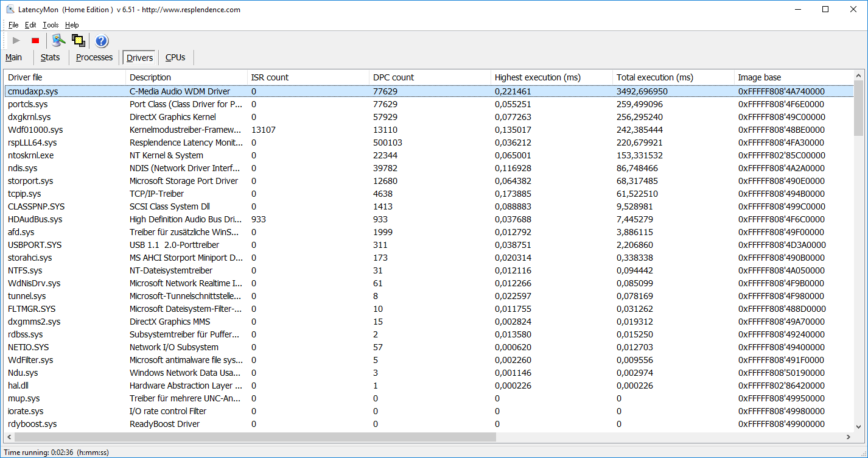Sort by DPC count column header
868x458 pixels.
(x=430, y=77)
